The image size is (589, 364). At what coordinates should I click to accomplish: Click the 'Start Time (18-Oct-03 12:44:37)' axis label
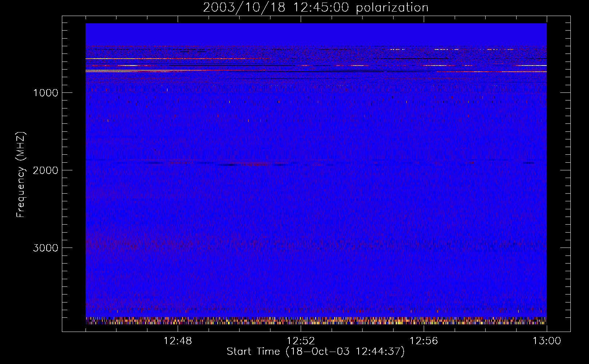coord(316,352)
